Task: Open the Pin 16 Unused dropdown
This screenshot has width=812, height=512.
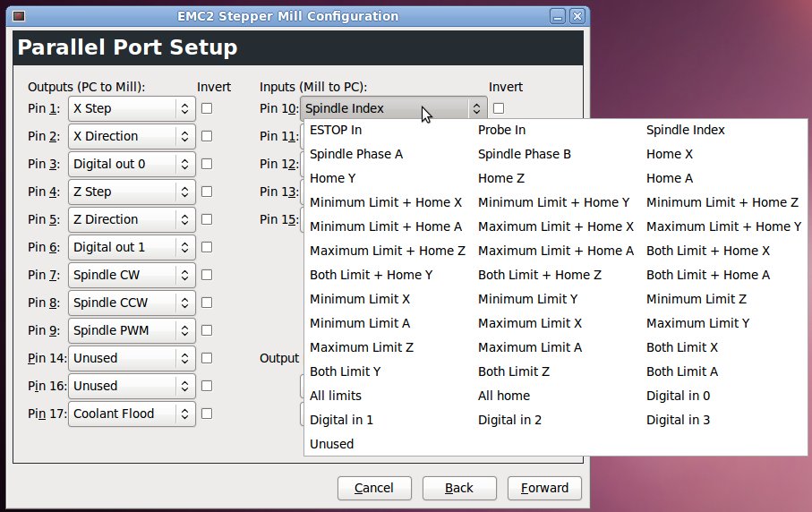Action: point(132,386)
